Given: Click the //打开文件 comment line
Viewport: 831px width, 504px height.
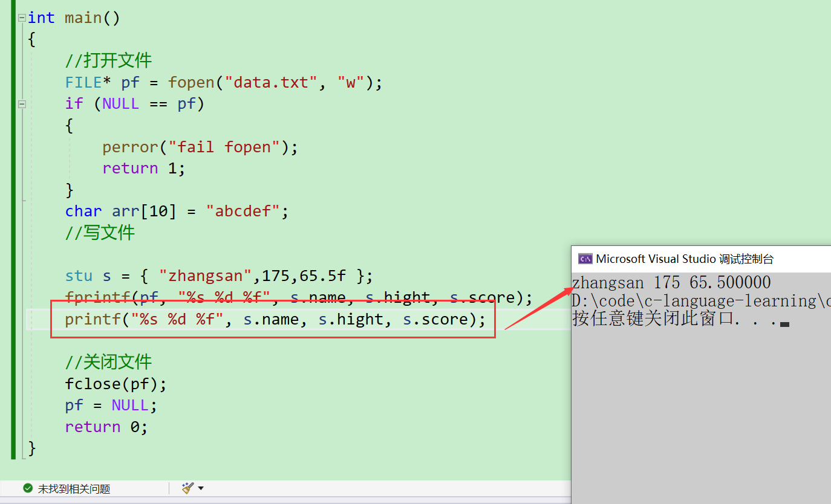Looking at the screenshot, I should click(x=109, y=60).
